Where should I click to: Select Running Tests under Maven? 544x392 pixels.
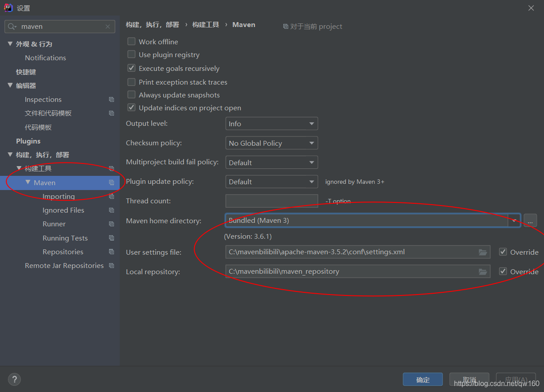click(x=65, y=238)
